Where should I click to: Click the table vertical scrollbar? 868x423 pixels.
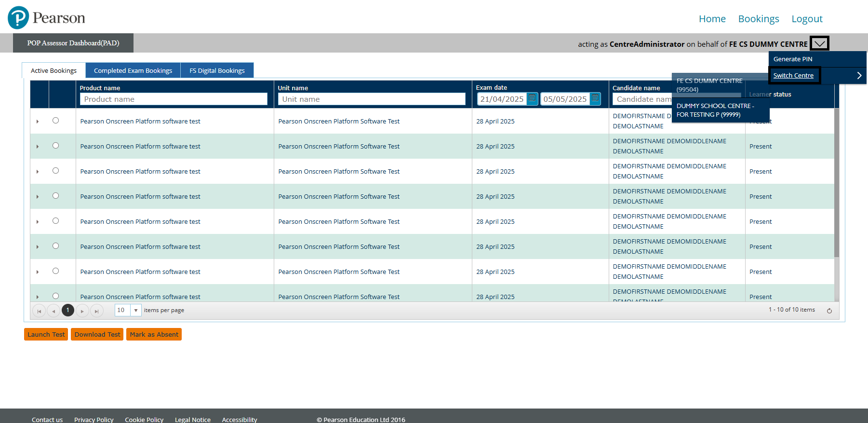tap(837, 183)
